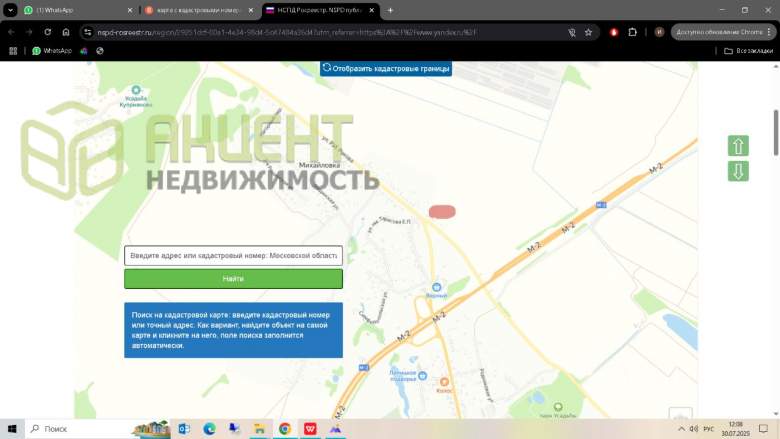Open the tab search dropdown arrow

tap(10, 10)
